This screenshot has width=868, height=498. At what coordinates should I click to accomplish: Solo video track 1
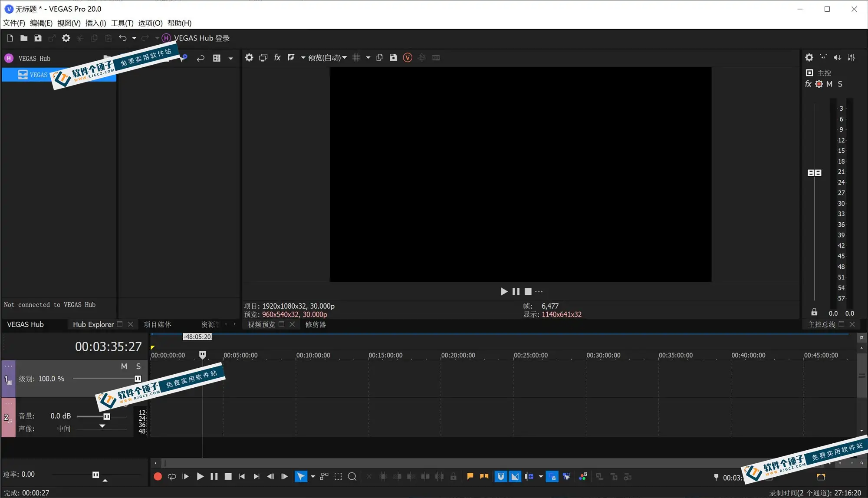coord(138,366)
